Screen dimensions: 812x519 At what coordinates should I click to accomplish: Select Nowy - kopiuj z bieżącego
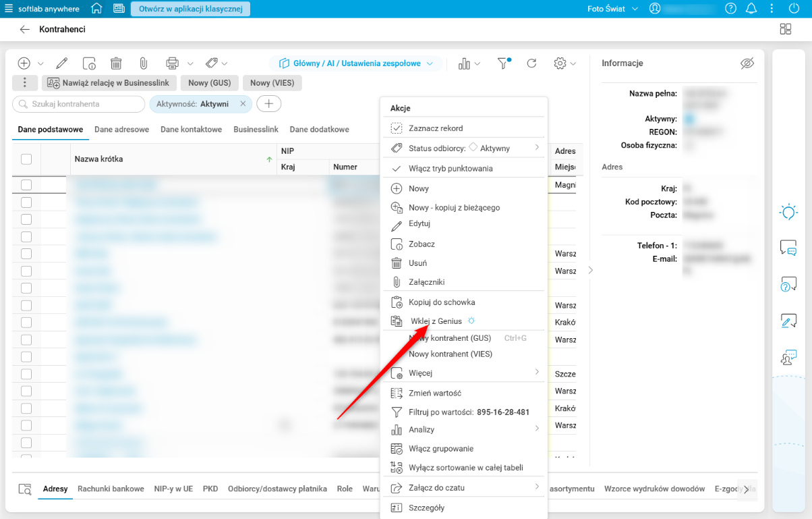coord(464,208)
